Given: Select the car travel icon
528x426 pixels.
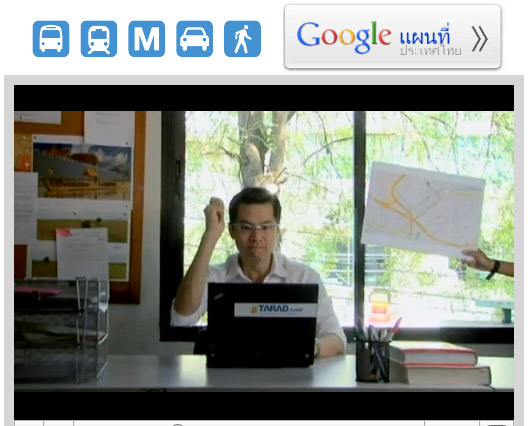Looking at the screenshot, I should tap(194, 39).
